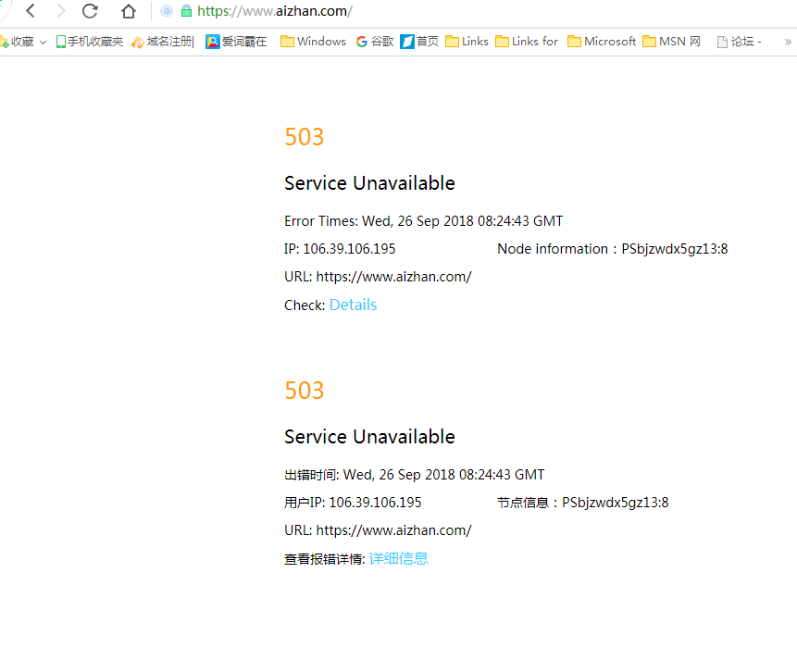
Task: Expand the 收藏 favorites dropdown
Action: coord(43,43)
